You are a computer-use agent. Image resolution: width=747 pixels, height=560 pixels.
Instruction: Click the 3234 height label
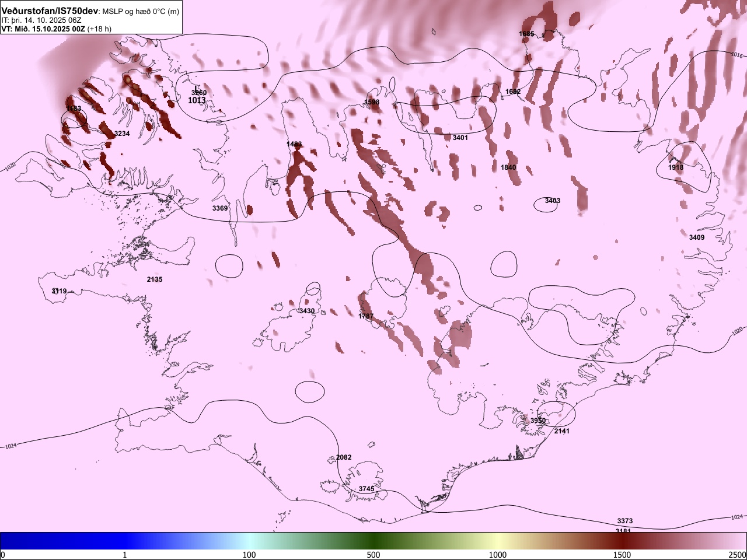122,134
